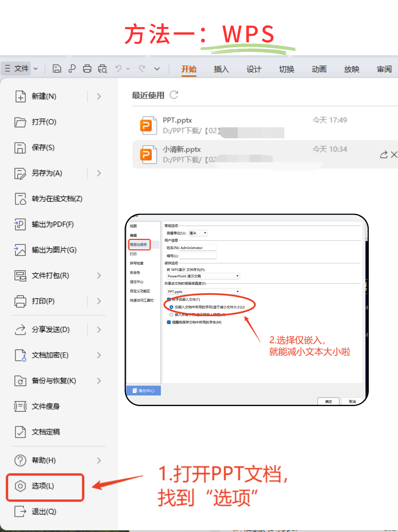Click the 缩写(L) input field

click(x=198, y=256)
